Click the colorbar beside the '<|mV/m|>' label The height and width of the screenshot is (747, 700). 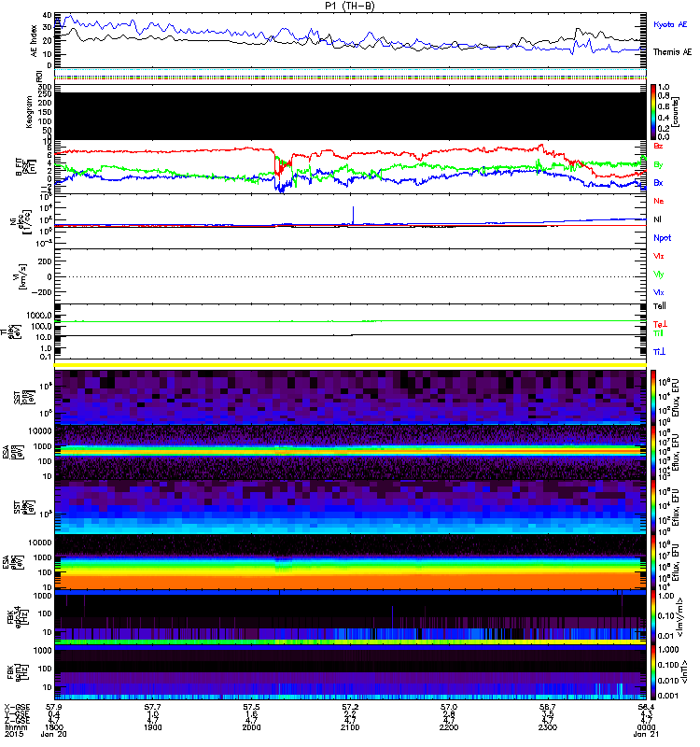point(653,617)
